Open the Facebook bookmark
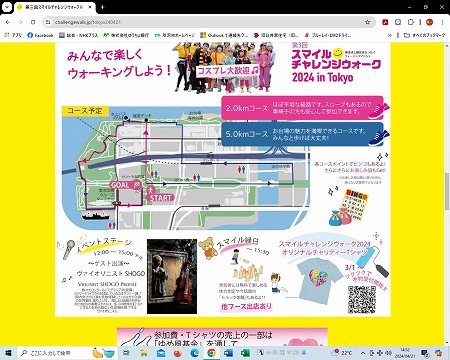 pos(40,35)
